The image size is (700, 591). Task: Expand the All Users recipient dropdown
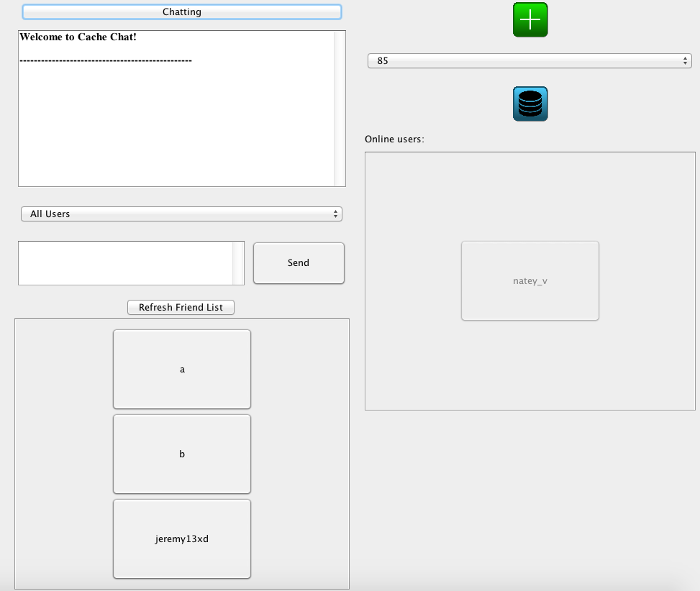[x=181, y=214]
